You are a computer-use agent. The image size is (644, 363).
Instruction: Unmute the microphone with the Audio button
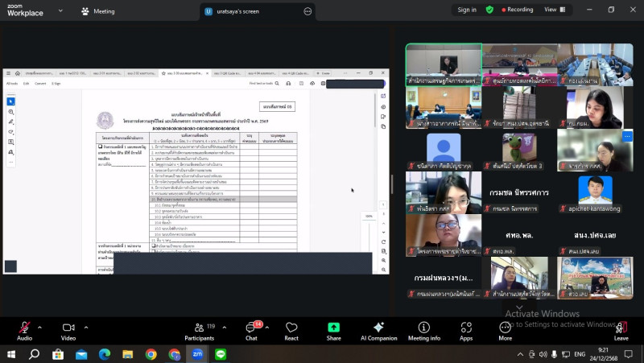pos(24,330)
